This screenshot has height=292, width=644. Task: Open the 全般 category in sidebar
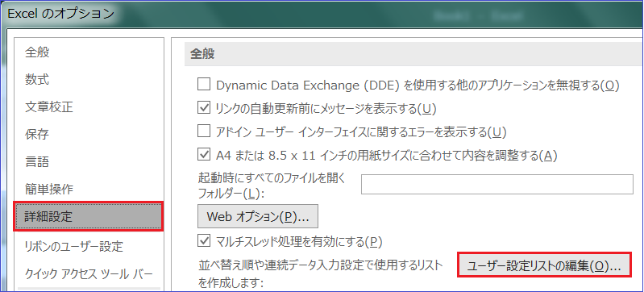click(89, 52)
